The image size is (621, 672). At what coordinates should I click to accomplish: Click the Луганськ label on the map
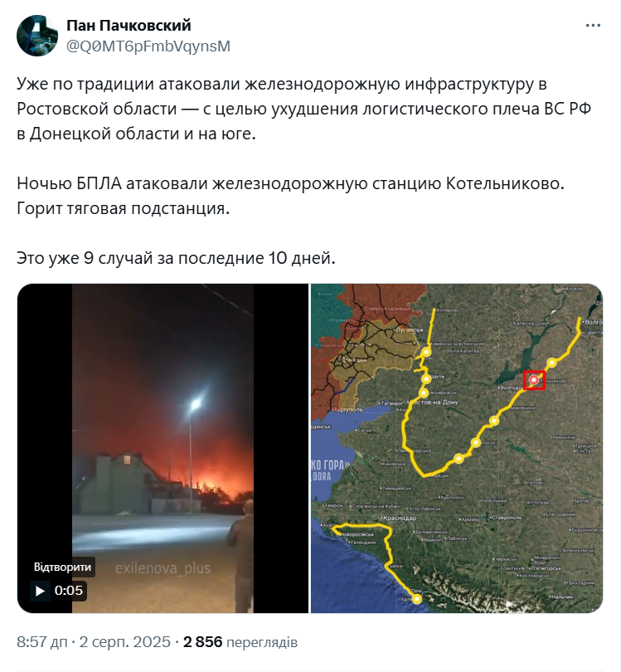410,330
